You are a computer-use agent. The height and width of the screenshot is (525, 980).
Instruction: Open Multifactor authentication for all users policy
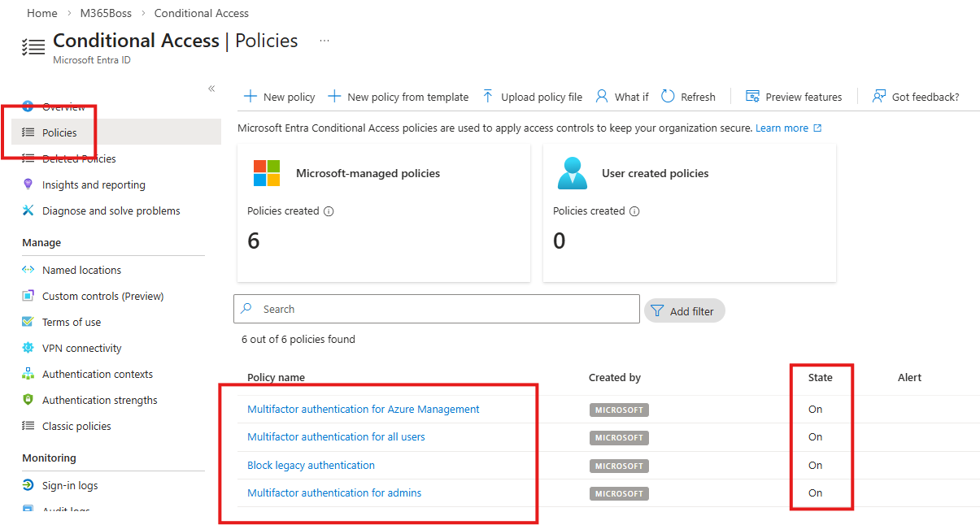pyautogui.click(x=336, y=437)
